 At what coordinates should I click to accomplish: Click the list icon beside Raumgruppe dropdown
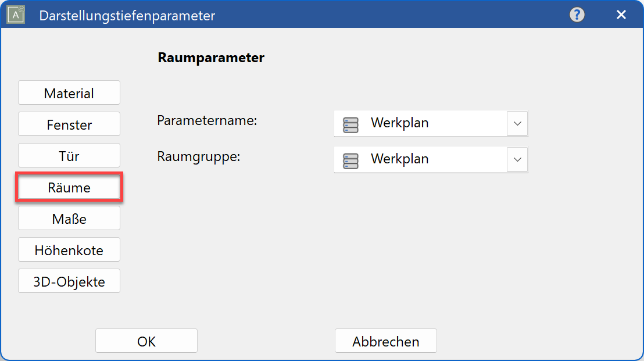pyautogui.click(x=351, y=159)
